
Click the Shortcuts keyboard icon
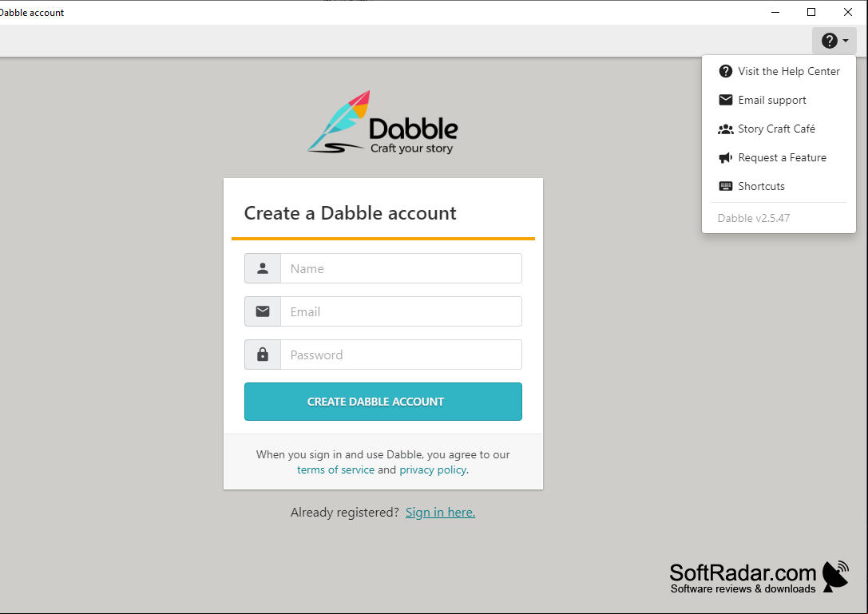(725, 186)
